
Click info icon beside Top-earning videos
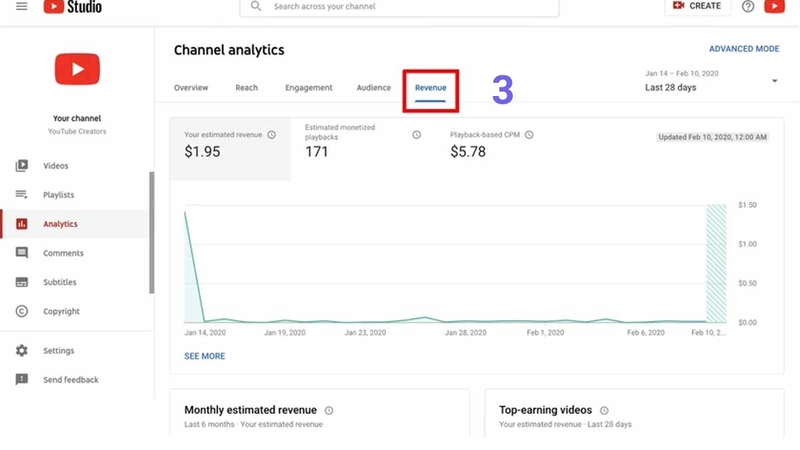(604, 410)
